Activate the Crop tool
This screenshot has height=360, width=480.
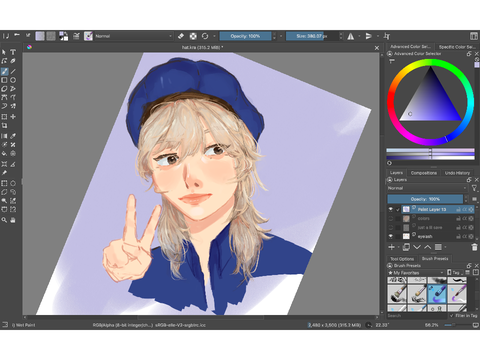pyautogui.click(x=4, y=125)
